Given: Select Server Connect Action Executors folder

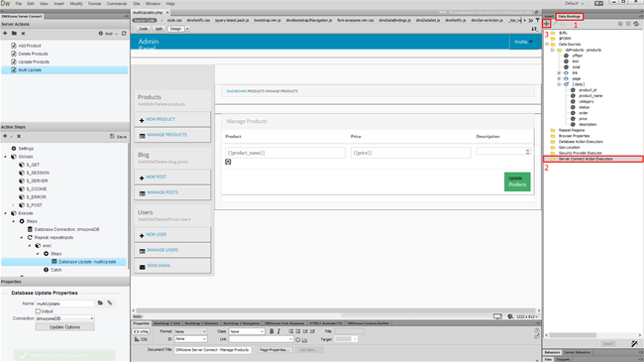Looking at the screenshot, I should (585, 159).
